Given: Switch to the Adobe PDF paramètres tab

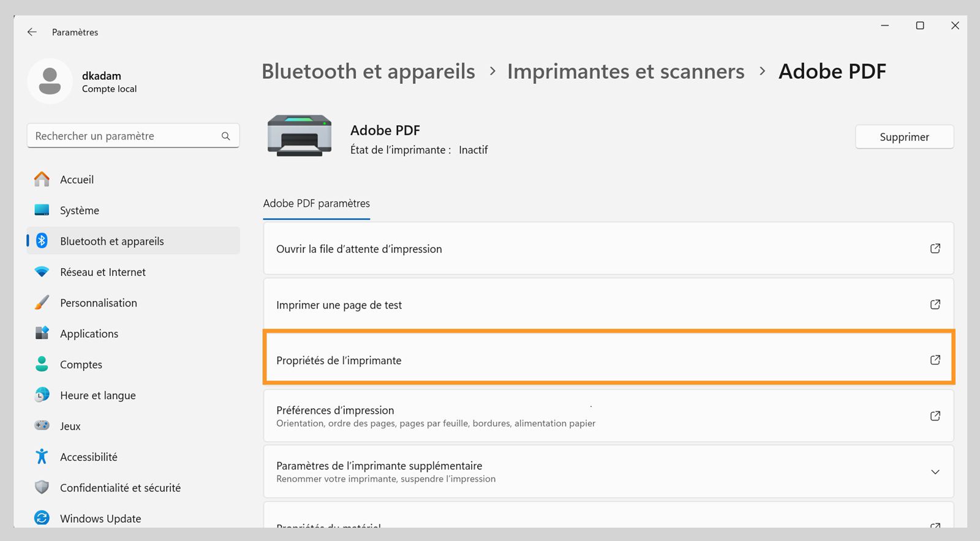Looking at the screenshot, I should [316, 203].
